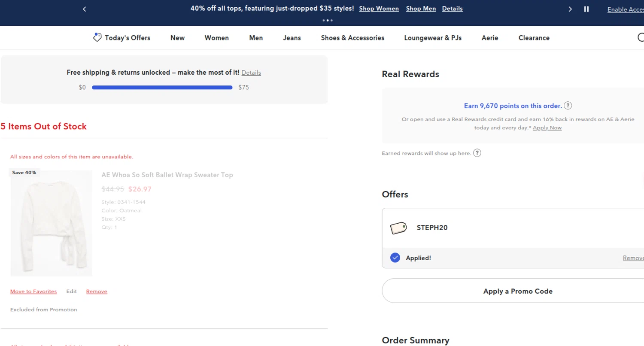Open the Clearance menu

coord(534,38)
